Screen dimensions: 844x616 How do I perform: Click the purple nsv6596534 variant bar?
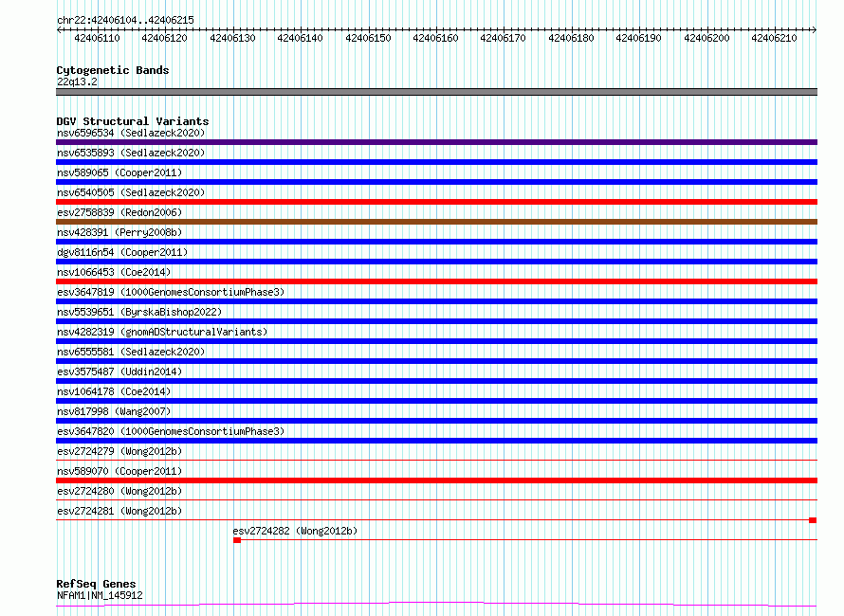click(x=436, y=142)
